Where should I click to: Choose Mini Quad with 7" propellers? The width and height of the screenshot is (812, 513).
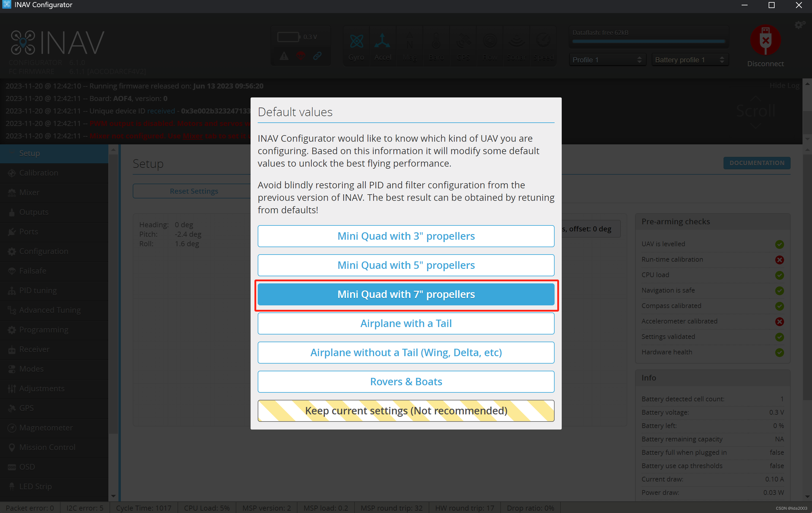tap(406, 294)
